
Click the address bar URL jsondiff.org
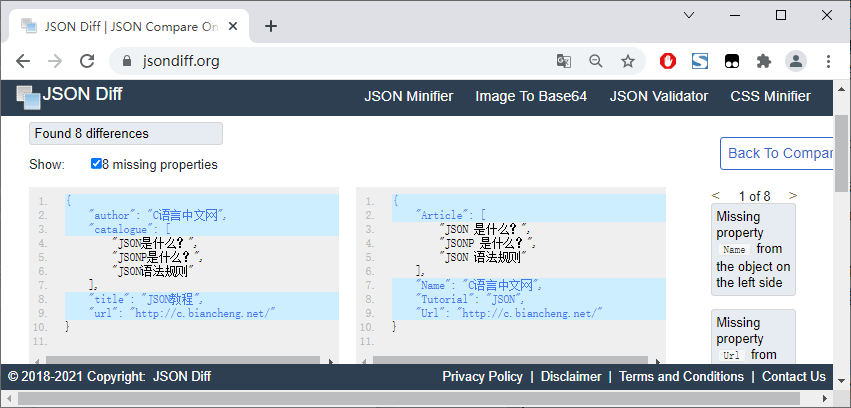click(x=181, y=61)
